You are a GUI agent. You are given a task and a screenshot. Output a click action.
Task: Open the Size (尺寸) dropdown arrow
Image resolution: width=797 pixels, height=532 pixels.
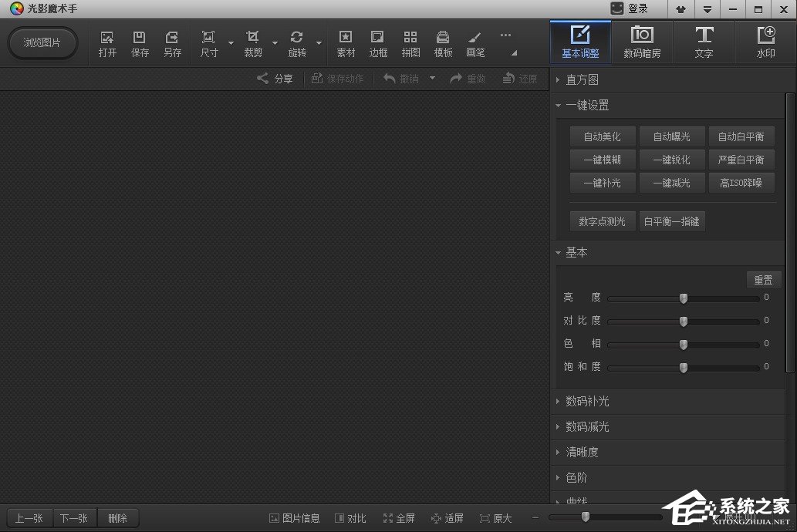coord(231,43)
